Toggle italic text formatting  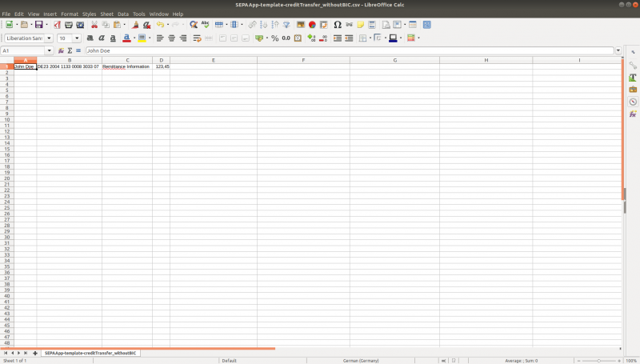point(102,38)
